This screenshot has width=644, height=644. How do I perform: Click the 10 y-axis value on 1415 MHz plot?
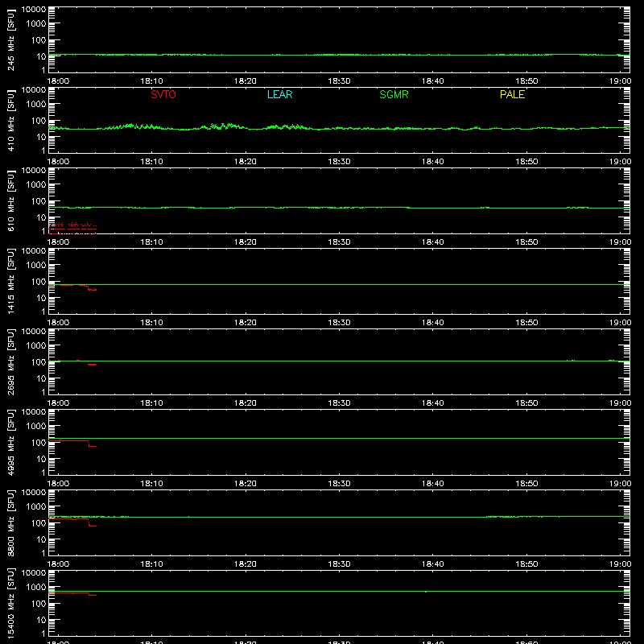pyautogui.click(x=41, y=298)
